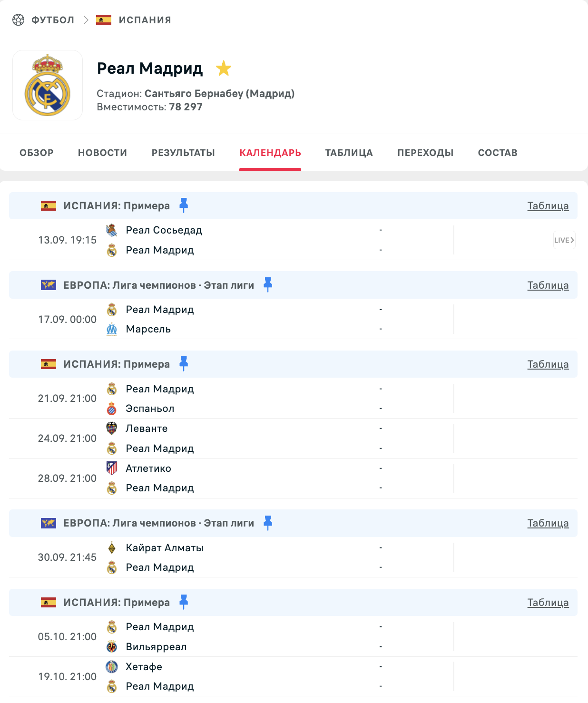Open the Таблица link for the first Примера section
Viewport: 588px width, 703px height.
(x=548, y=206)
